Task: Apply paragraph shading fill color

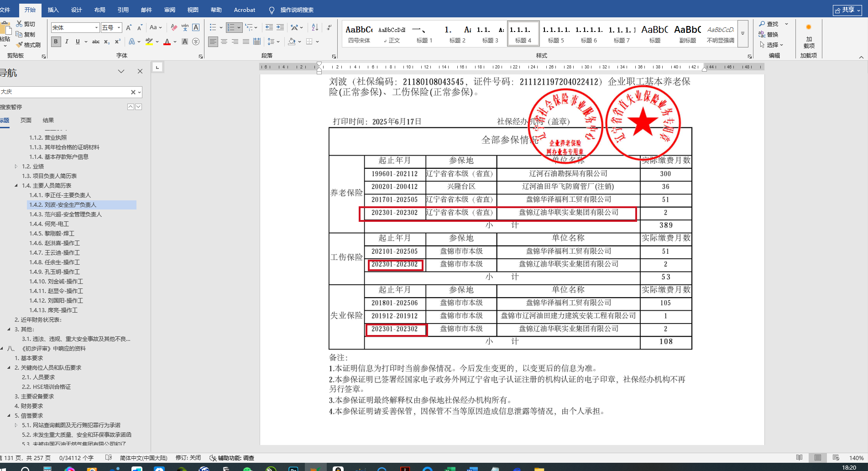Action: point(292,42)
